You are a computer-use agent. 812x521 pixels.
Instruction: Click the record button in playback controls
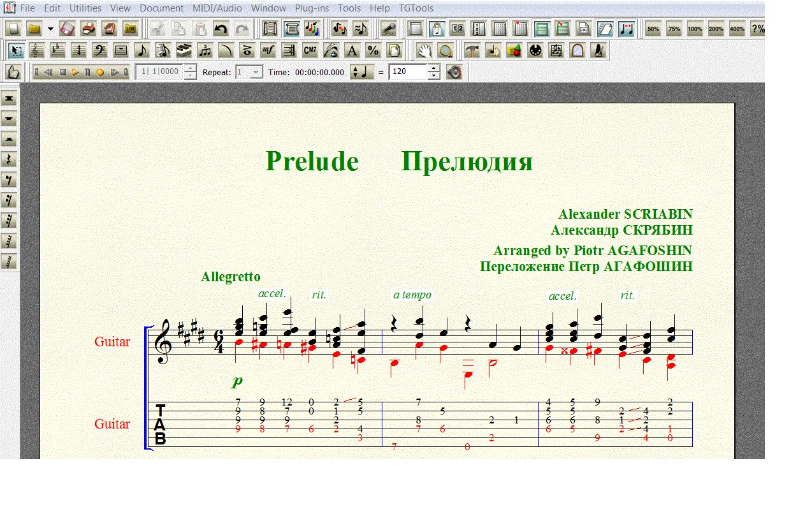click(100, 72)
